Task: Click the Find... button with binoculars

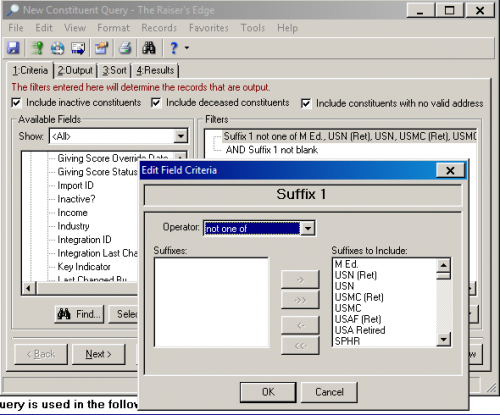Action: [x=79, y=314]
